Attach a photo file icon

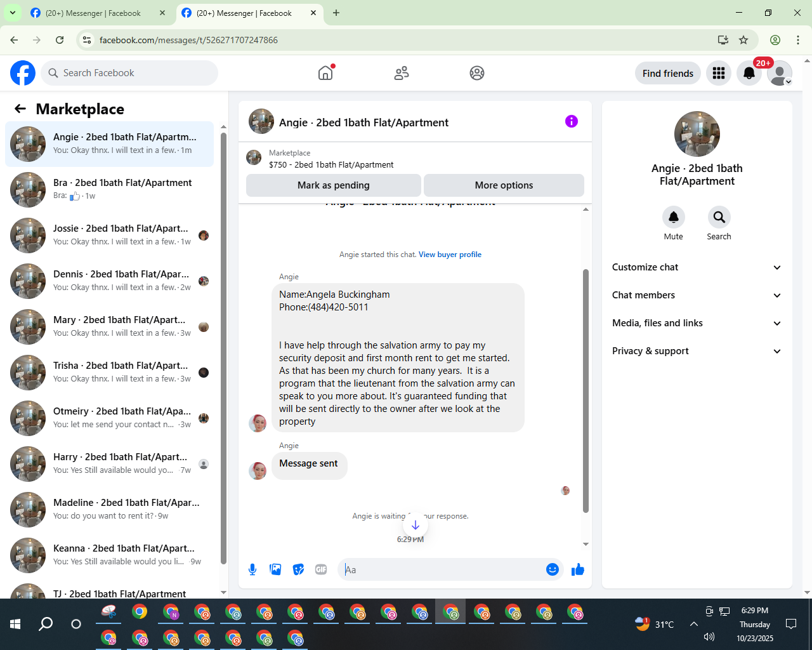[275, 569]
